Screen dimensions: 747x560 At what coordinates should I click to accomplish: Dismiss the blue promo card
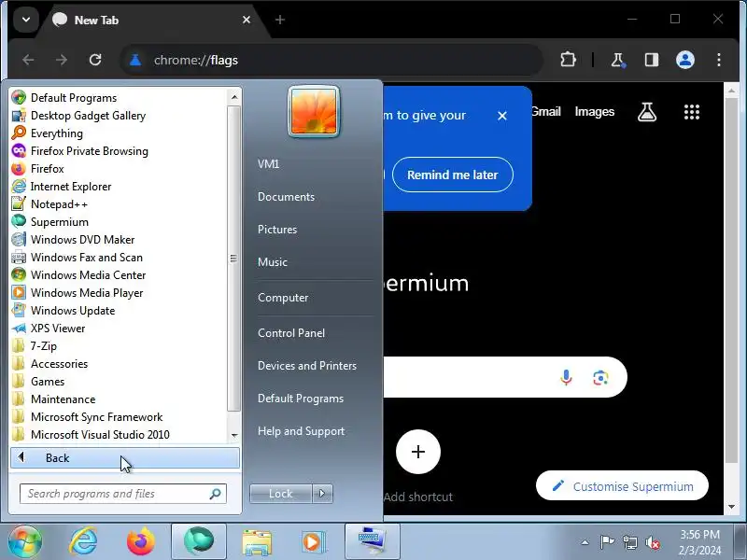[502, 116]
